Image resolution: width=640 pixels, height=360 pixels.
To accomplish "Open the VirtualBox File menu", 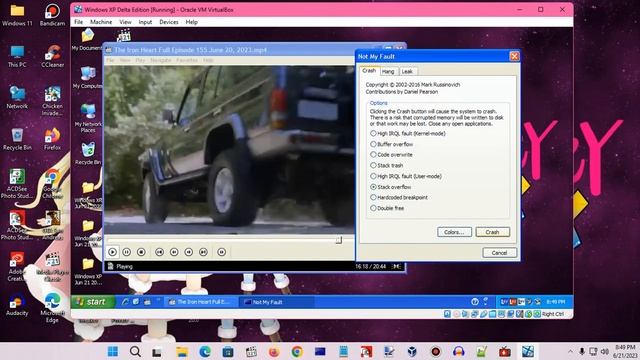I will 79,22.
